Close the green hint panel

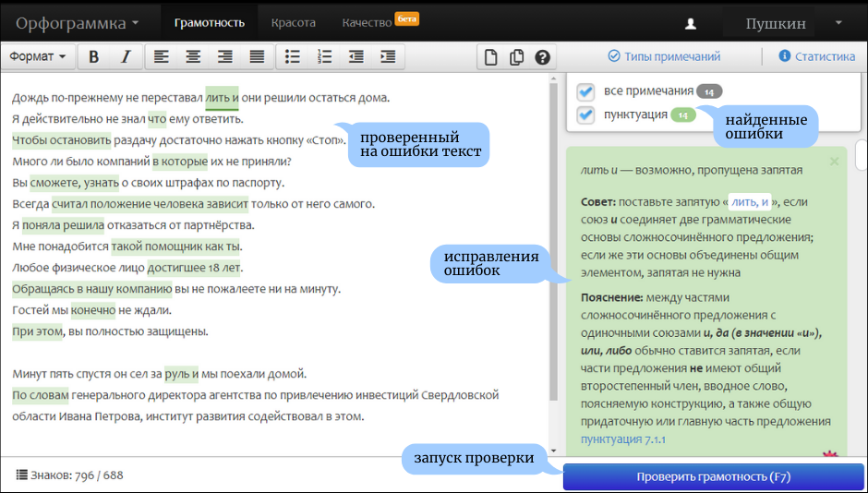[x=835, y=161]
